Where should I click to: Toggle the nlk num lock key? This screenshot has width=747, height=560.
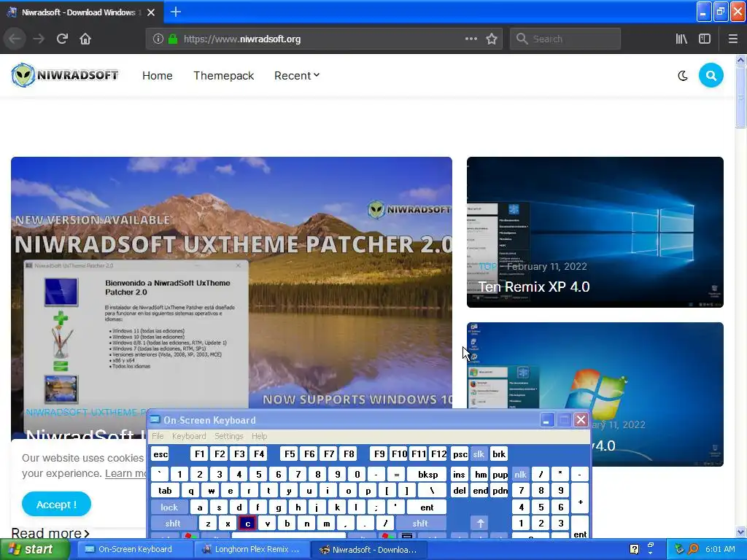tap(520, 474)
